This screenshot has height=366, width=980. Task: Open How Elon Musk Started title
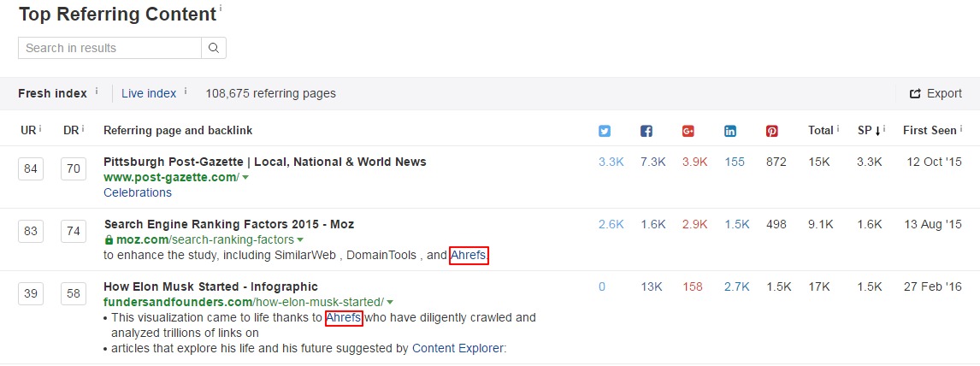[x=210, y=286]
